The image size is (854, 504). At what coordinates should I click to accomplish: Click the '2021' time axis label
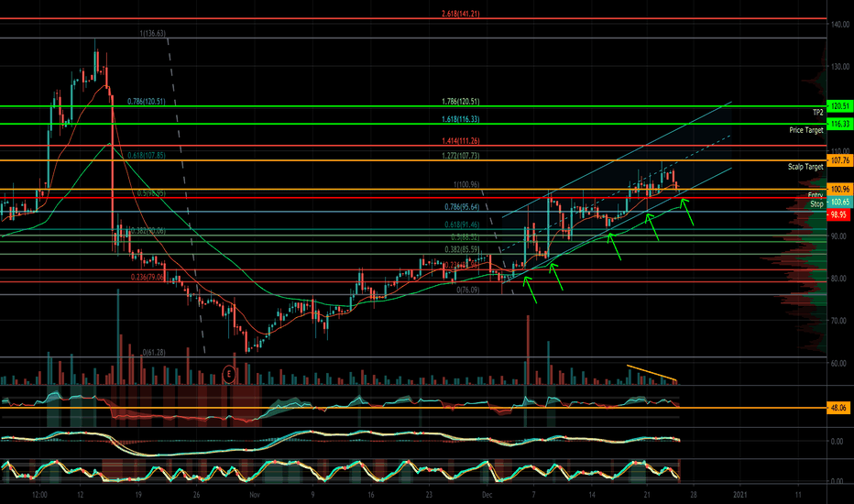point(740,495)
